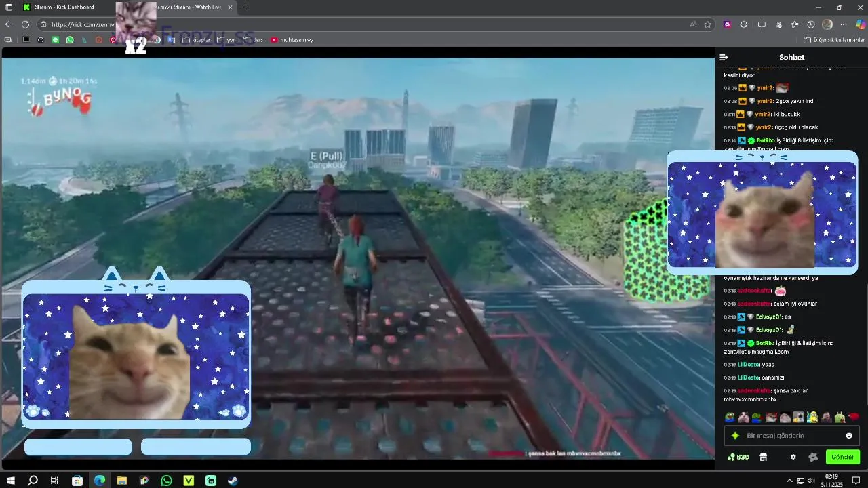Click the 'şansınızı' chat message
This screenshot has width=868, height=488.
coord(773,378)
